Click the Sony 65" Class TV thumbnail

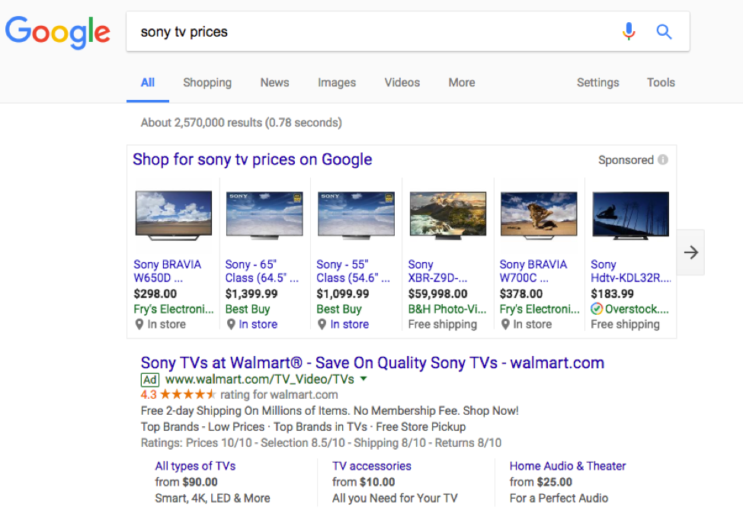point(264,214)
